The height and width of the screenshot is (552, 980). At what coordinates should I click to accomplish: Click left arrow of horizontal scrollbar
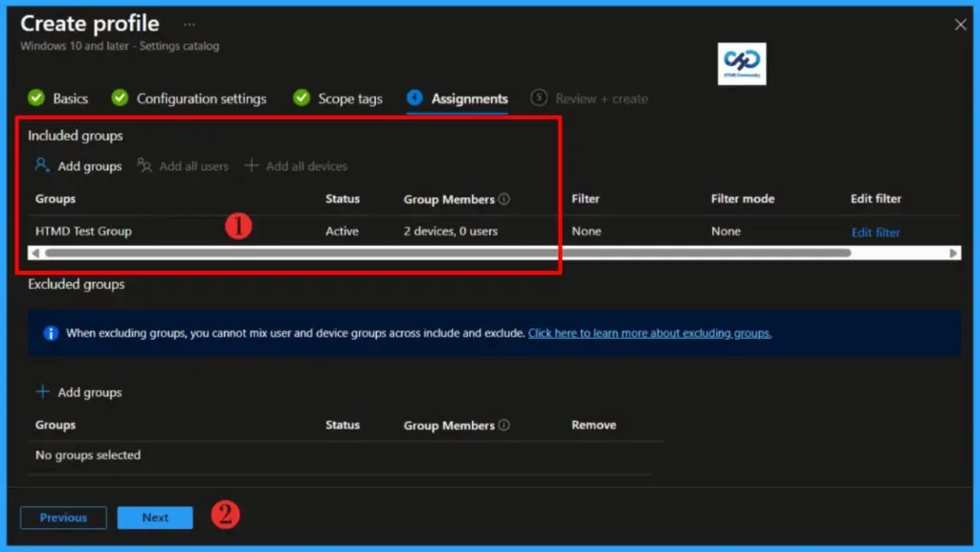[x=35, y=253]
